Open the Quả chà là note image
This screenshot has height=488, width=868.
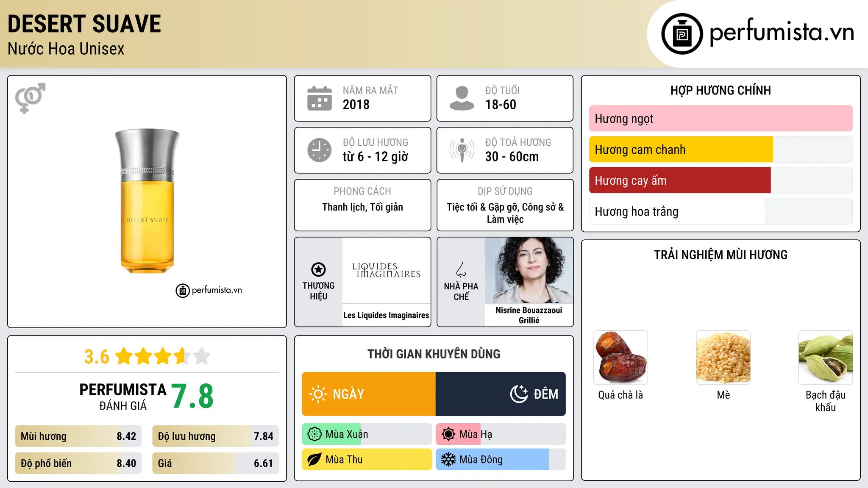pyautogui.click(x=620, y=358)
